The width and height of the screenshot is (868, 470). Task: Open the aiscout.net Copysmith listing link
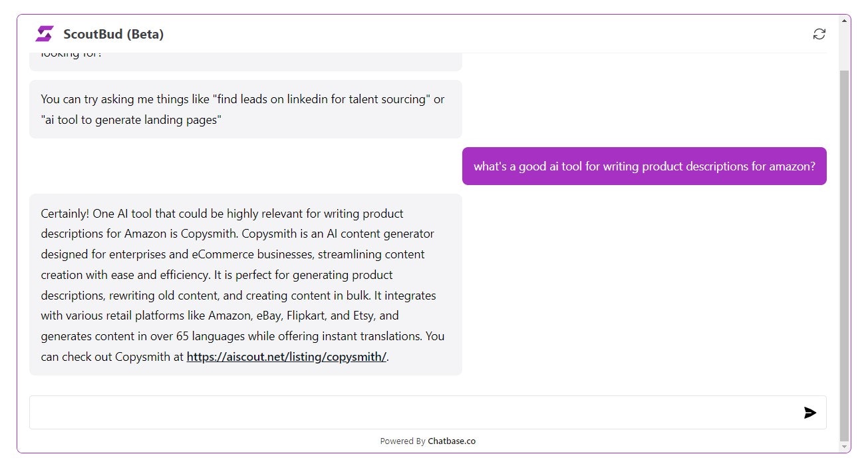pyautogui.click(x=286, y=357)
